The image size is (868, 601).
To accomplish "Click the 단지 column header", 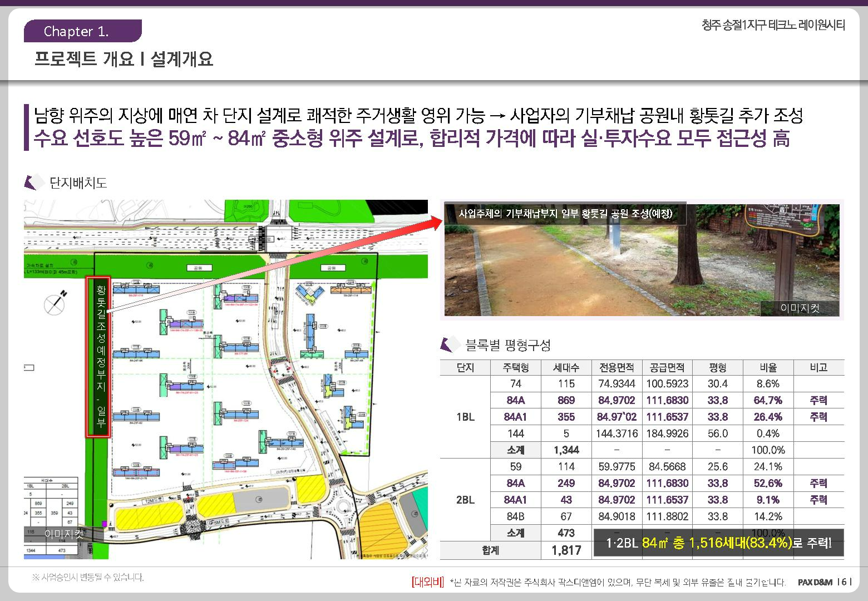I will click(x=465, y=367).
